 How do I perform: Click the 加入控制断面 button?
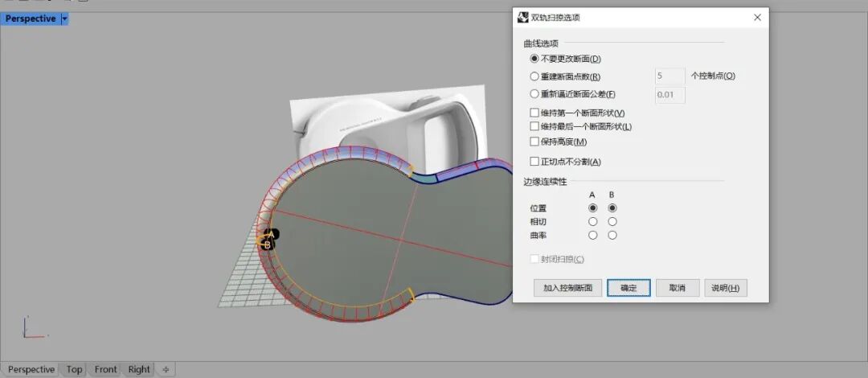(568, 288)
